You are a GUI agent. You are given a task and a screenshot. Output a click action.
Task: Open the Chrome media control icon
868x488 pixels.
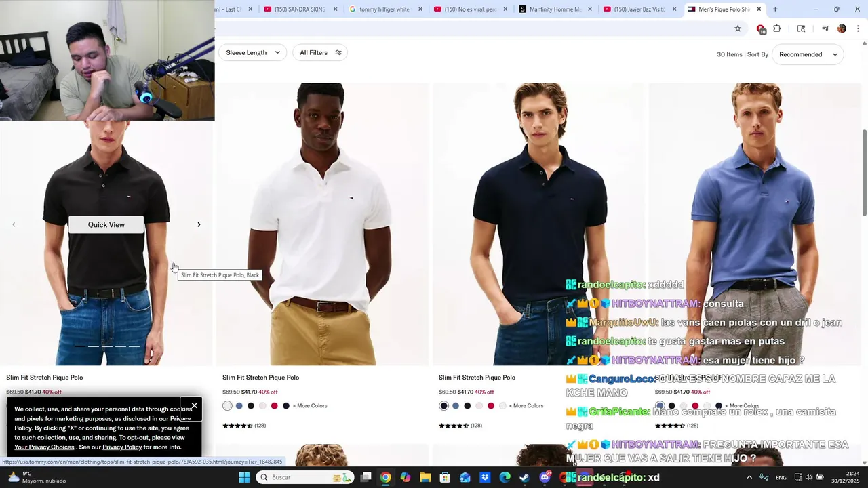point(825,28)
